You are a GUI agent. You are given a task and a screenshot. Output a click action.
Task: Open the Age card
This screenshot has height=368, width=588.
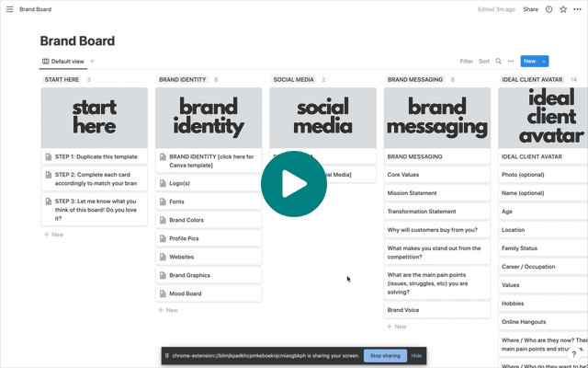pos(543,212)
